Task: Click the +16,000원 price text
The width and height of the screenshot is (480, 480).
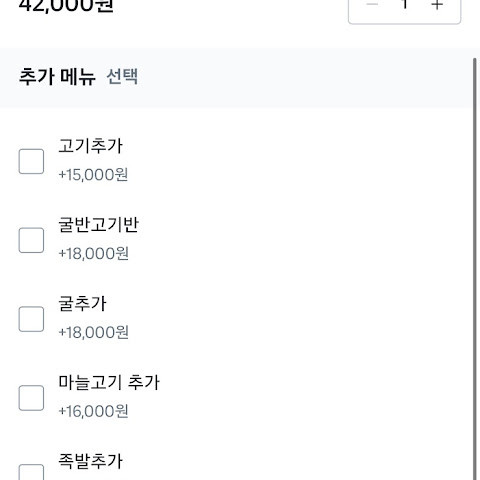Action: coord(93,411)
